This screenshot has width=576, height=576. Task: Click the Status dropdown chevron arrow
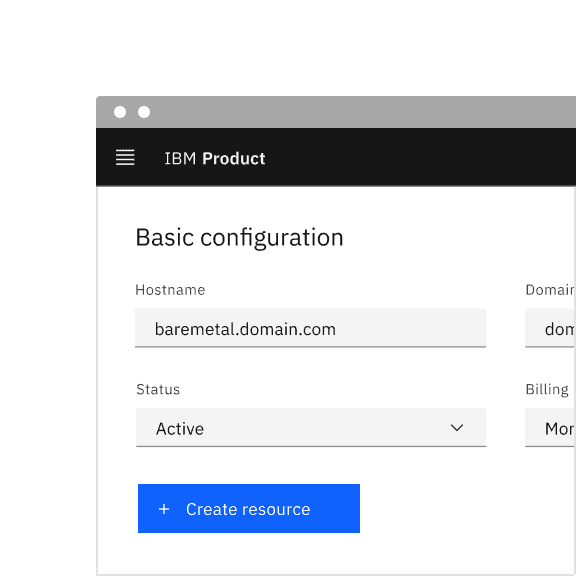point(457,428)
